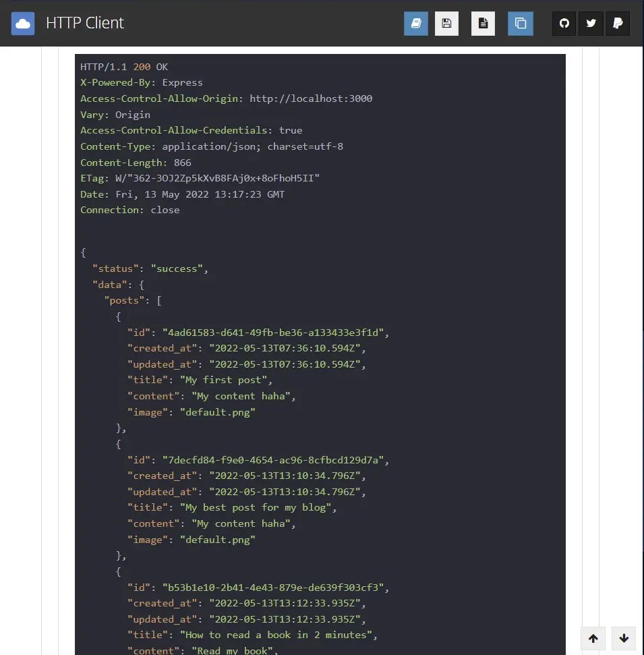Click the PayPal donation icon
The image size is (644, 655).
(618, 23)
